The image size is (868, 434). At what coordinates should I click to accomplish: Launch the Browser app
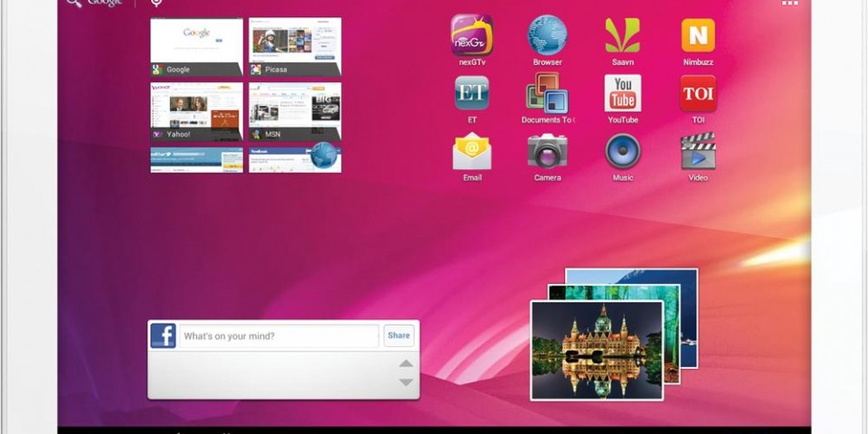click(547, 36)
